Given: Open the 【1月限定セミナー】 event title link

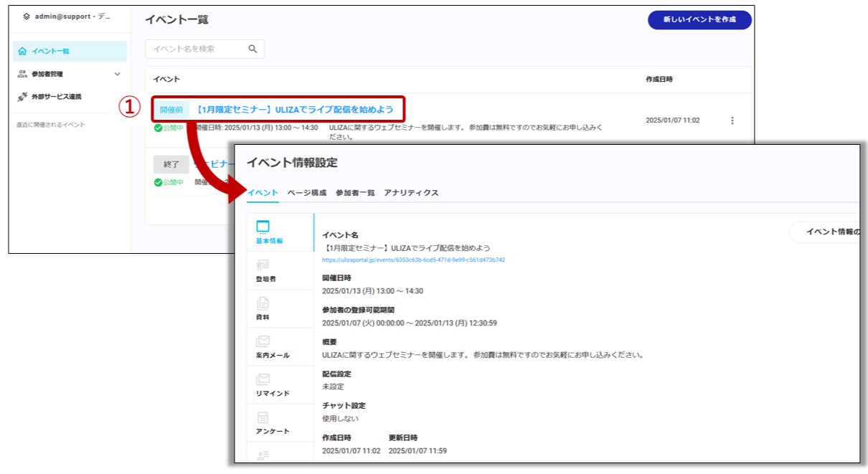Looking at the screenshot, I should coord(295,110).
